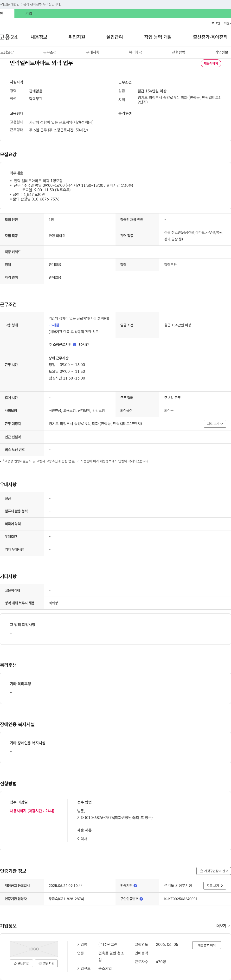Click the salary text 급여 : 1,547,630원
This screenshot has height=980, width=231.
coord(29,194)
